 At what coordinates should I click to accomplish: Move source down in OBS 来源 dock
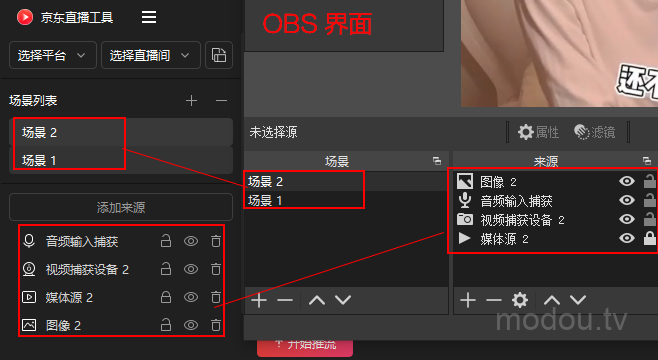click(x=578, y=300)
